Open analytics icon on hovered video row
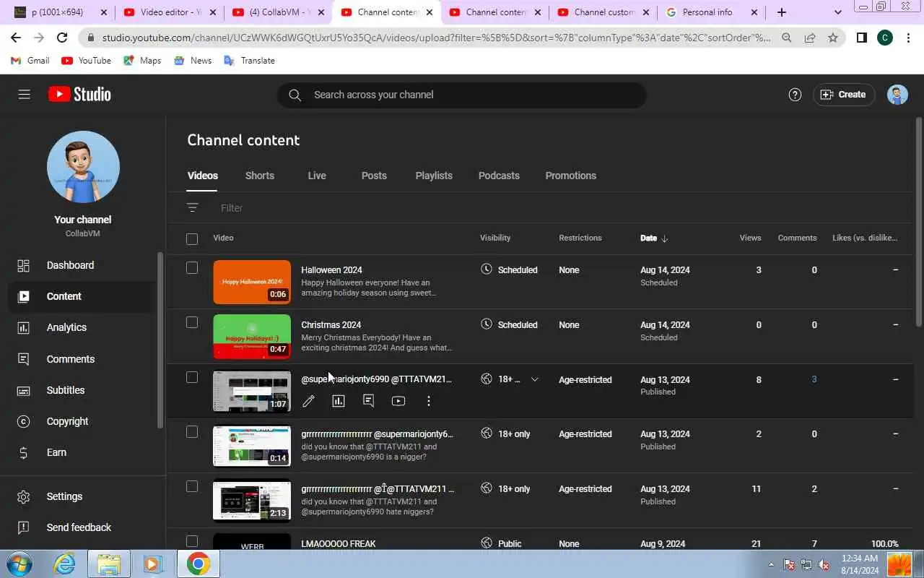The width and height of the screenshot is (924, 578). click(x=339, y=401)
